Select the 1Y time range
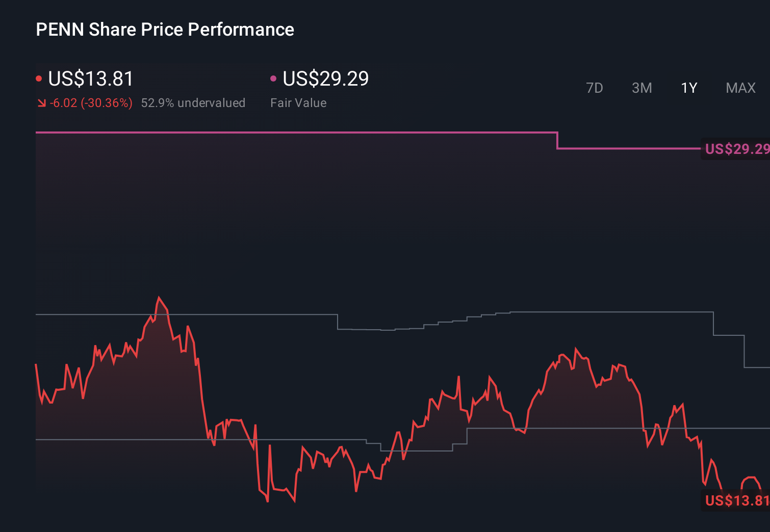Image resolution: width=770 pixels, height=532 pixels. click(688, 88)
